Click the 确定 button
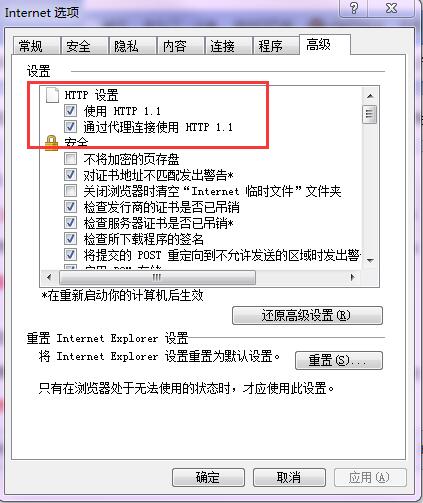Viewport: 423px width, 503px height. 208,477
